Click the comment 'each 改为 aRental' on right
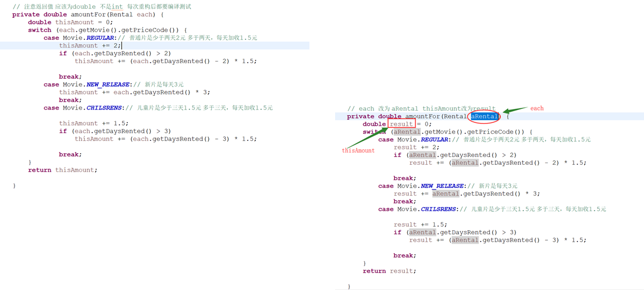Image resolution: width=644 pixels, height=290 pixels. click(421, 108)
